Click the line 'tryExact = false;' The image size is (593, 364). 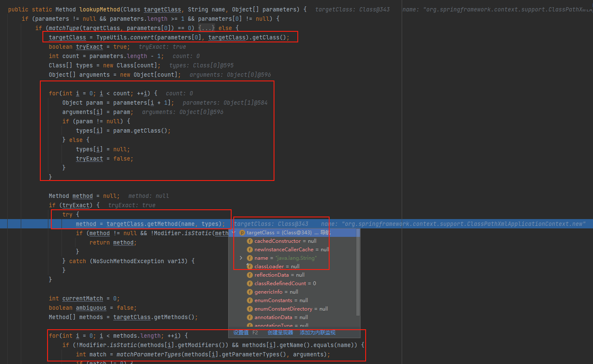click(105, 158)
